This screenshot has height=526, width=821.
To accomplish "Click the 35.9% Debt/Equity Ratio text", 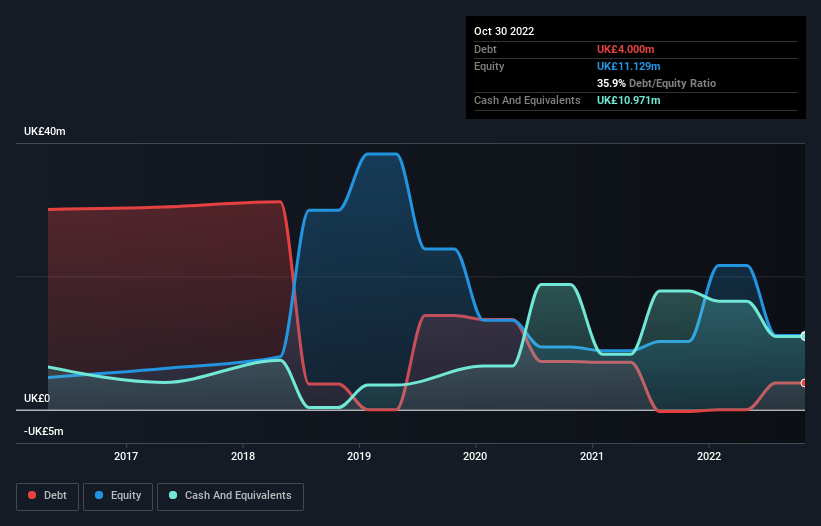I will [x=657, y=83].
